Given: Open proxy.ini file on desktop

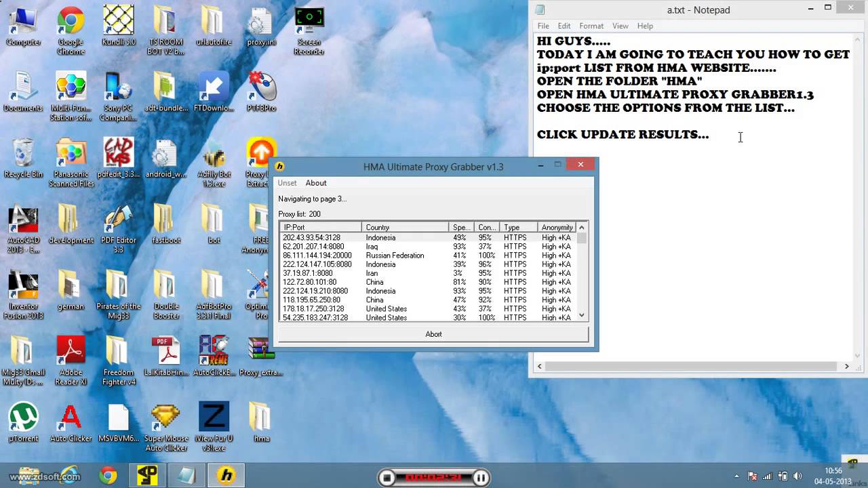Looking at the screenshot, I should pyautogui.click(x=261, y=27).
